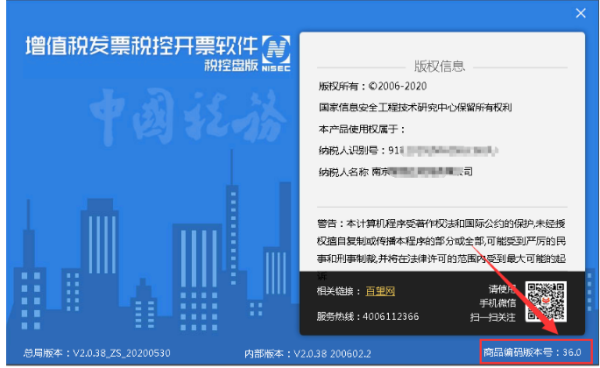Close the about dialog with the X
The image size is (600, 368).
(x=580, y=13)
